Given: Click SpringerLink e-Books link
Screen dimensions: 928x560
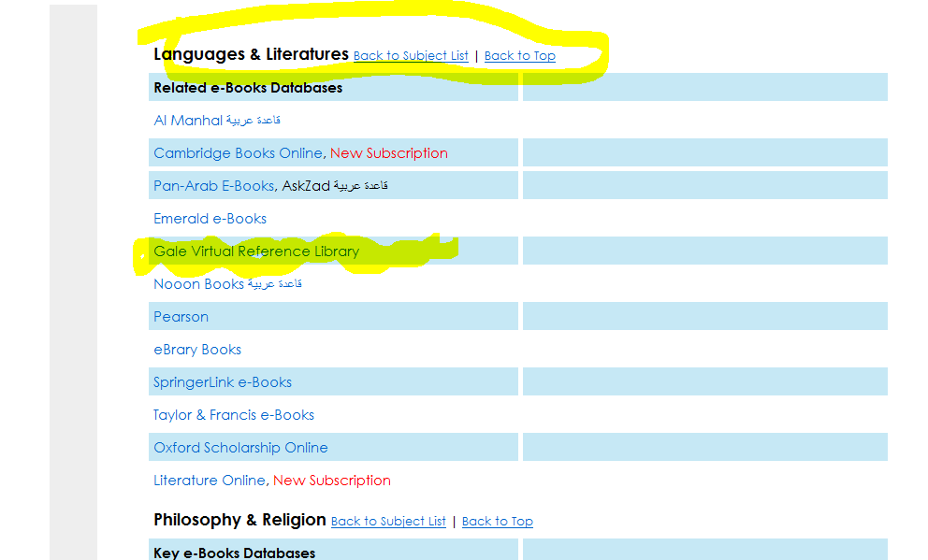Looking at the screenshot, I should (x=223, y=382).
